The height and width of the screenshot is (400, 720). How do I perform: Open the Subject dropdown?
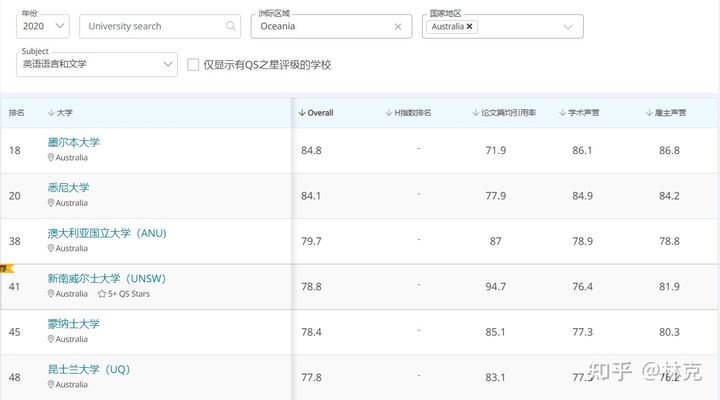coord(97,64)
